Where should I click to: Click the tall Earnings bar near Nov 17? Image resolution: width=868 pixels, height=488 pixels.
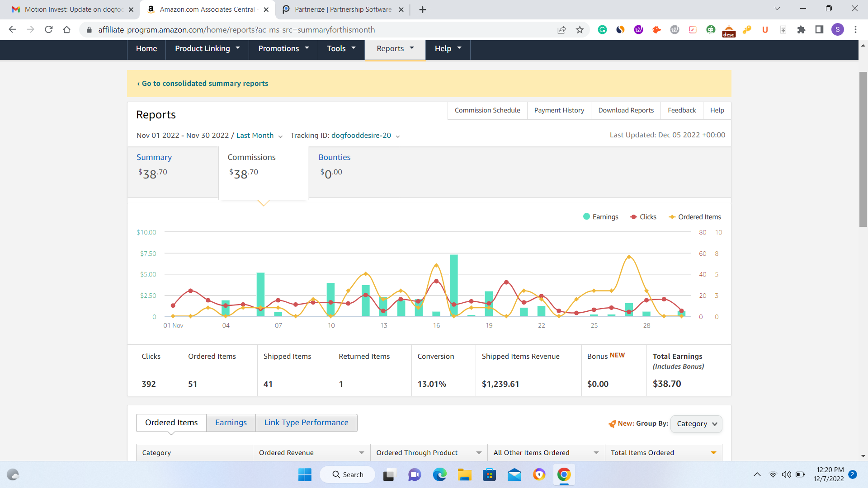(x=453, y=286)
